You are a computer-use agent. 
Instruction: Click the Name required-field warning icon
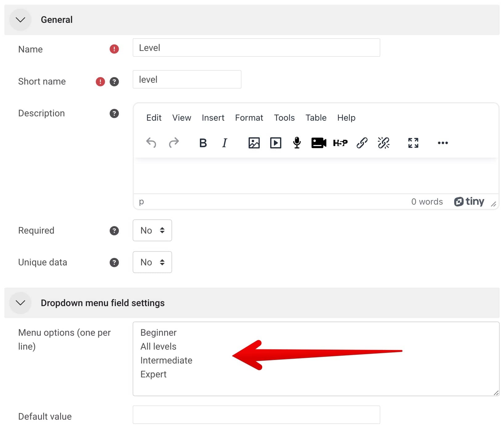tap(114, 49)
